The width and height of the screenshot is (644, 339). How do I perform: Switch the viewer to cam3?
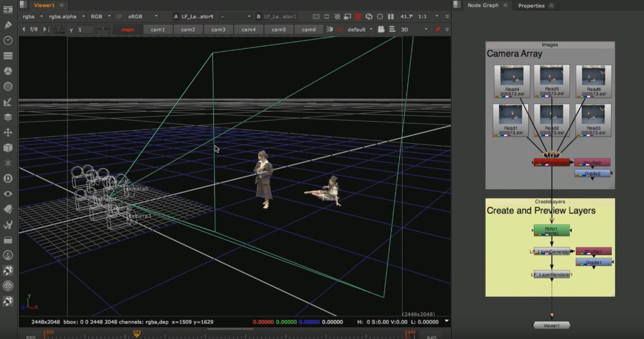pyautogui.click(x=218, y=29)
